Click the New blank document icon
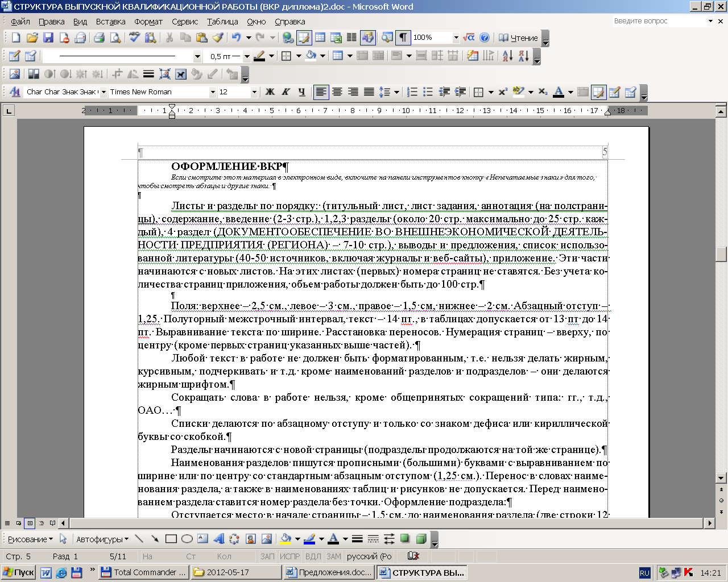 [16, 38]
